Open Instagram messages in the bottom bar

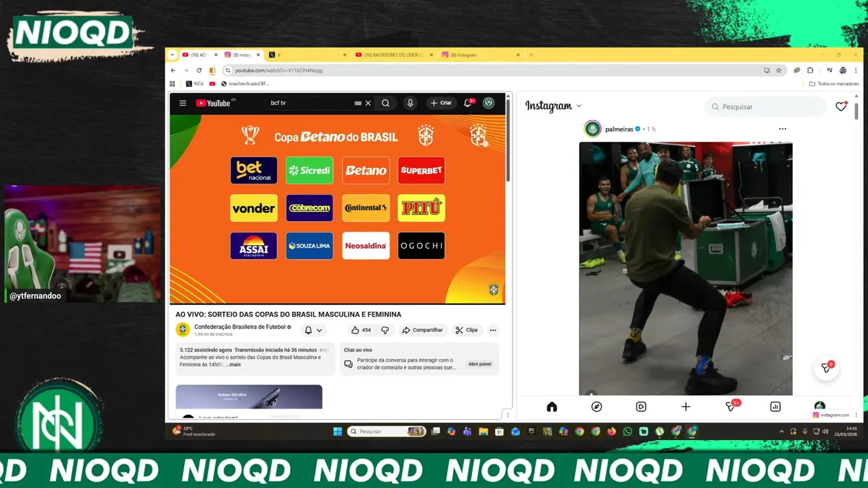pyautogui.click(x=731, y=406)
